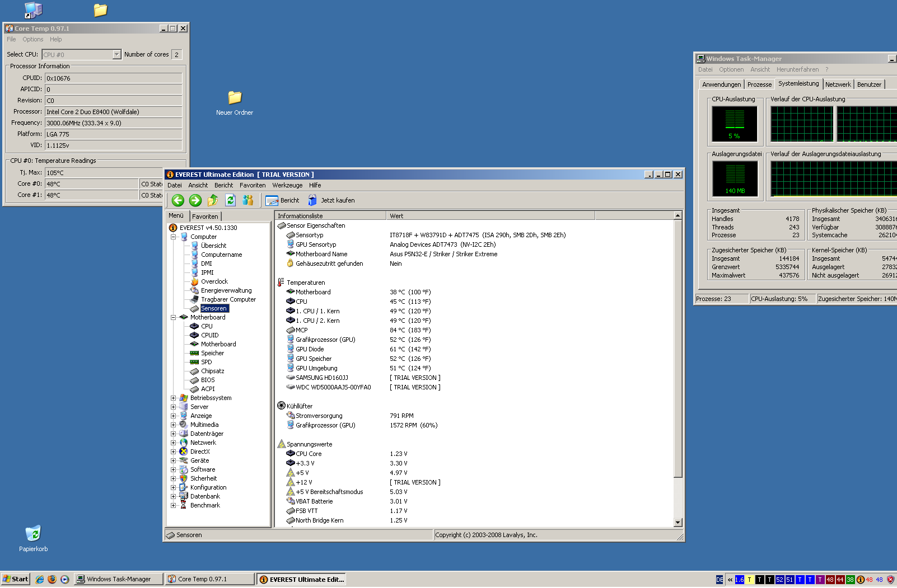Click the Frequency field in Core Temp

[x=114, y=123]
